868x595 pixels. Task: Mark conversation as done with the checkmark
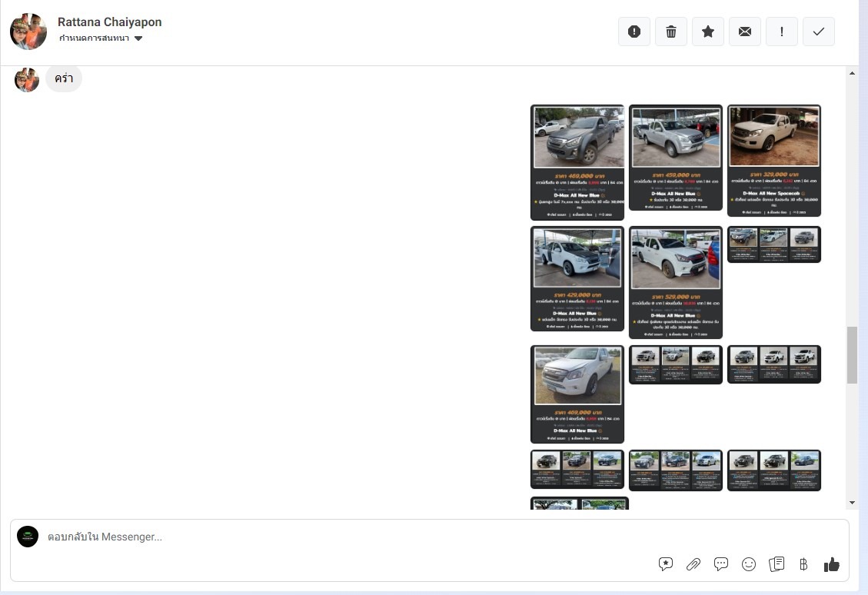[x=819, y=32]
